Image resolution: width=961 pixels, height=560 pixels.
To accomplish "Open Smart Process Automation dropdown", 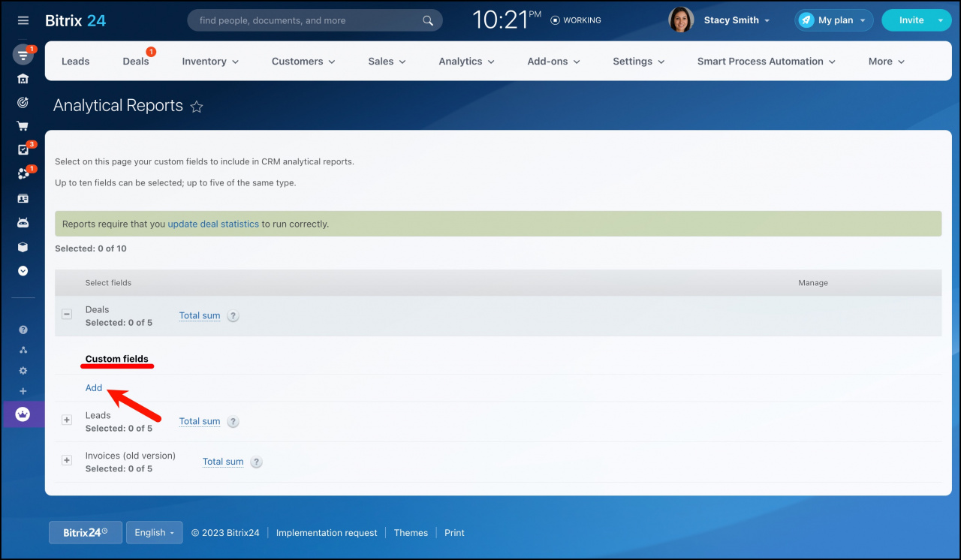I will coord(767,62).
